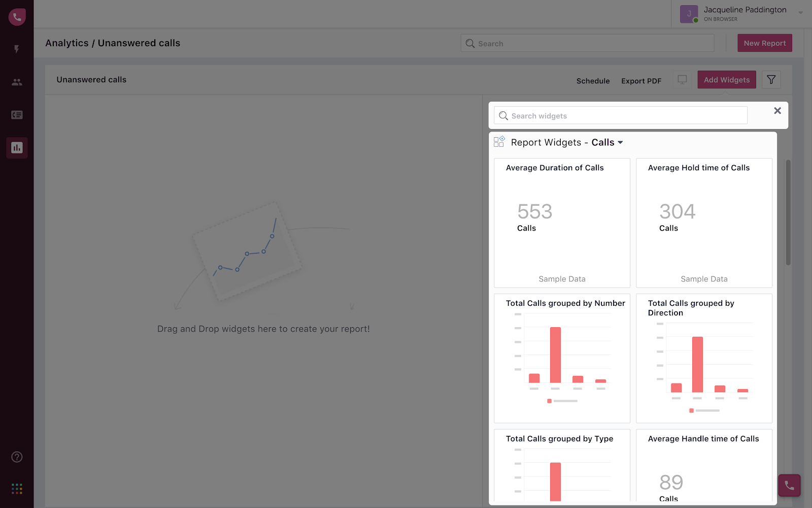The height and width of the screenshot is (508, 812).
Task: Open the Report Widgets Calls dropdown
Action: pyautogui.click(x=607, y=143)
